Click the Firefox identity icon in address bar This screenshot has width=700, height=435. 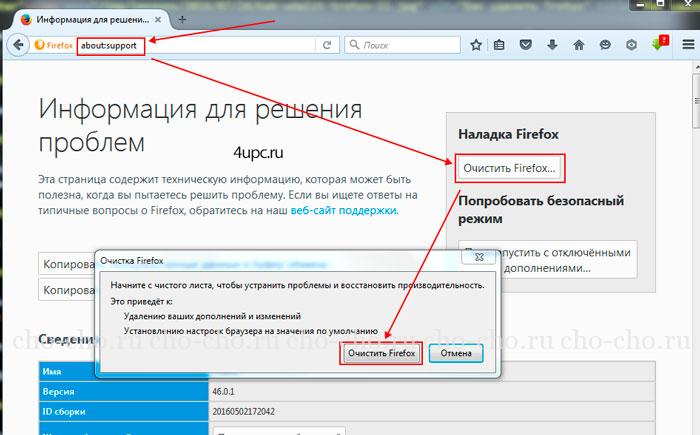(x=54, y=45)
